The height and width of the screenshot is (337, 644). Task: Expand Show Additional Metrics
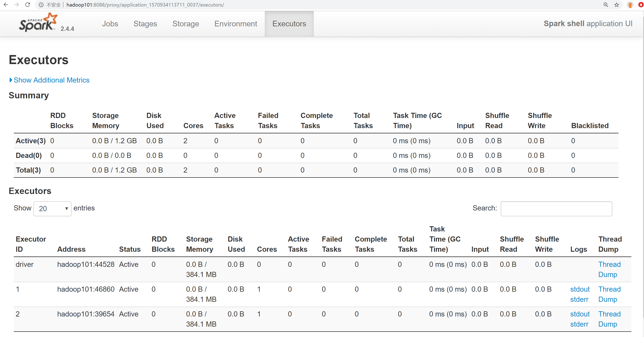[x=49, y=80]
